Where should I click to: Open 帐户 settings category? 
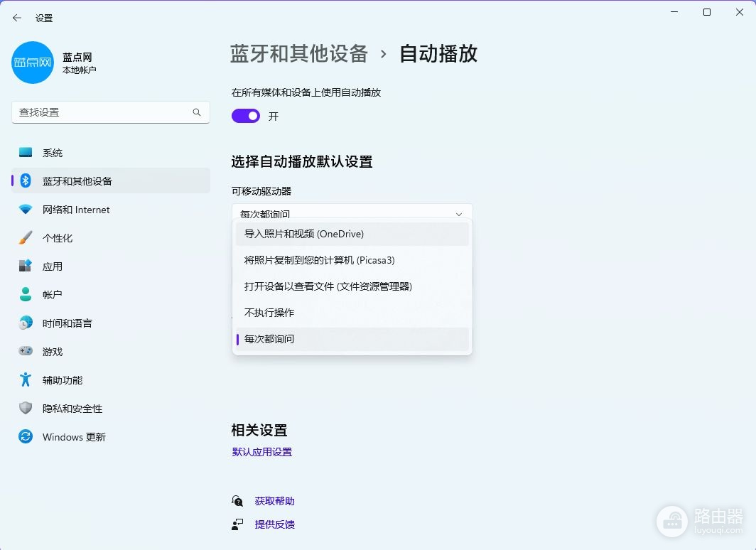(x=111, y=294)
